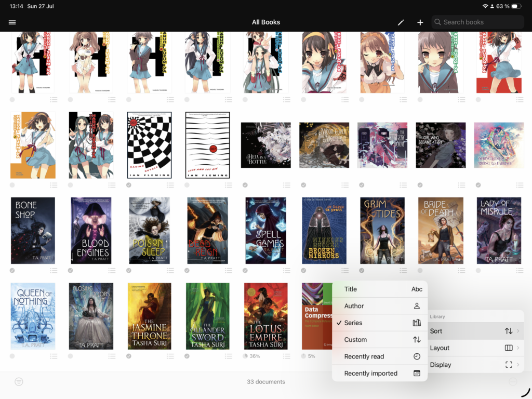Open the hamburger sidebar menu
The height and width of the screenshot is (399, 532).
(12, 22)
